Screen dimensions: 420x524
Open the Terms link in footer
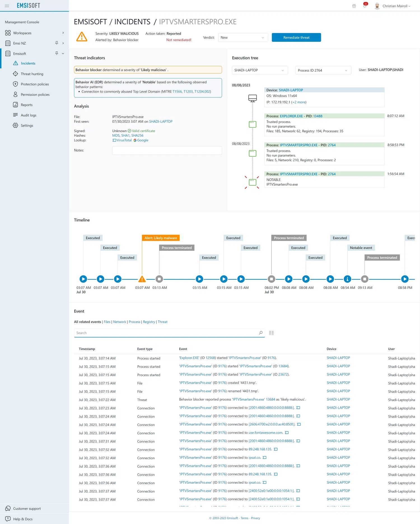click(244, 518)
